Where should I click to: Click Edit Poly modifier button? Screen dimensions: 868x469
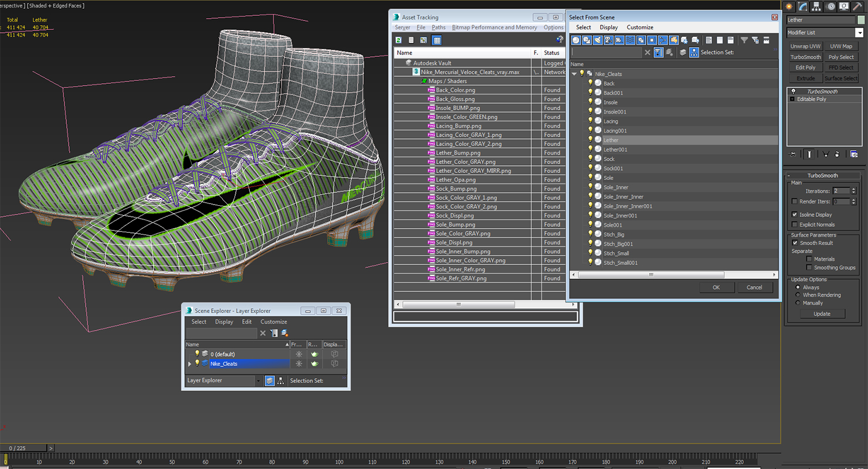click(x=805, y=67)
